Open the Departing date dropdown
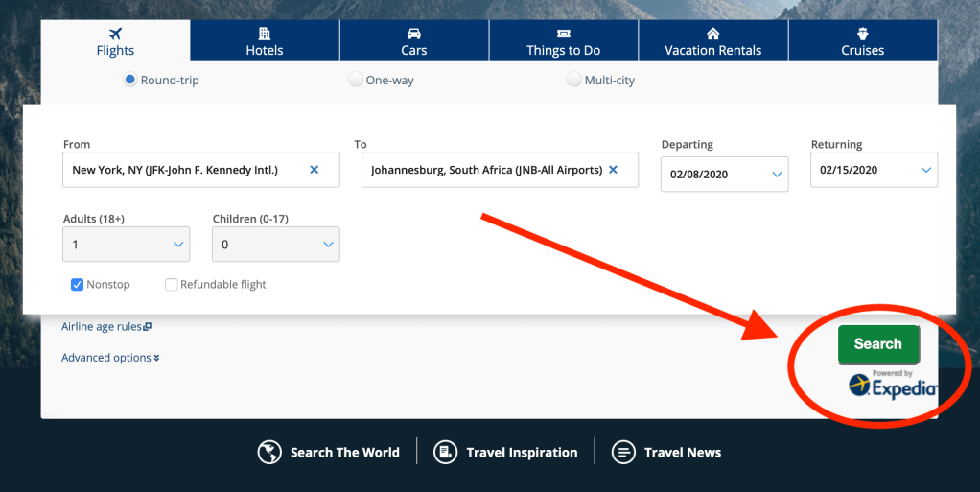The image size is (980, 492). point(724,175)
